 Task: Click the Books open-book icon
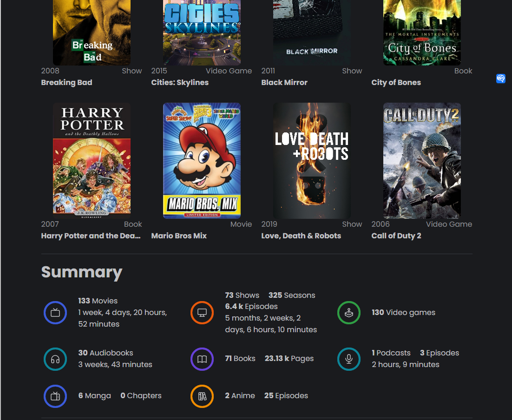(x=202, y=359)
